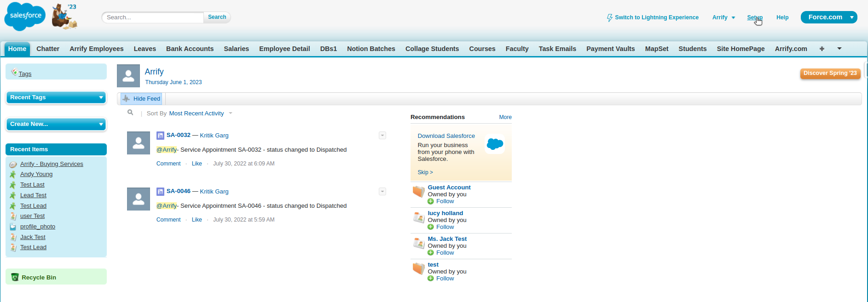Click the pulse icon on Hide Feed

pos(126,98)
